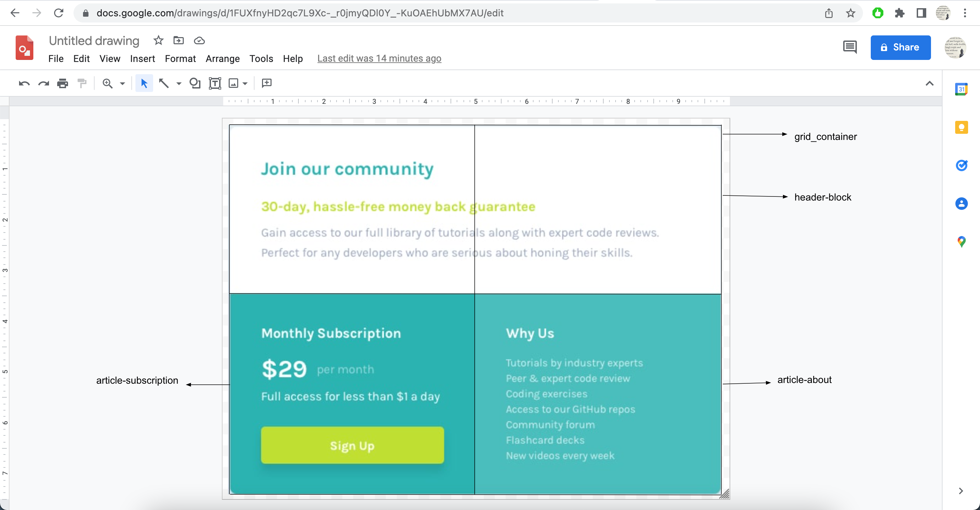Open comment history icon
Image resolution: width=980 pixels, height=510 pixels.
850,47
